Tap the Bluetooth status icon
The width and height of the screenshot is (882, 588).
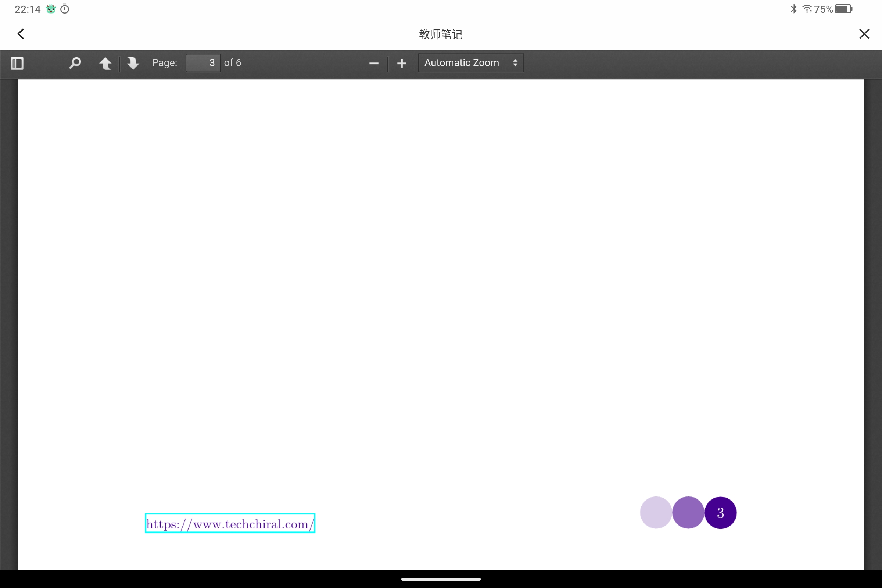click(x=793, y=8)
